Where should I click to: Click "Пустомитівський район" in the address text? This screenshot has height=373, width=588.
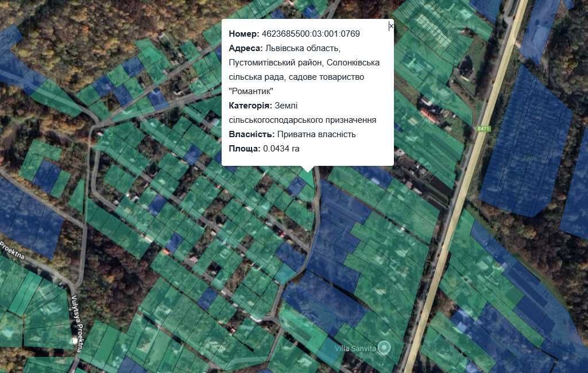271,63
